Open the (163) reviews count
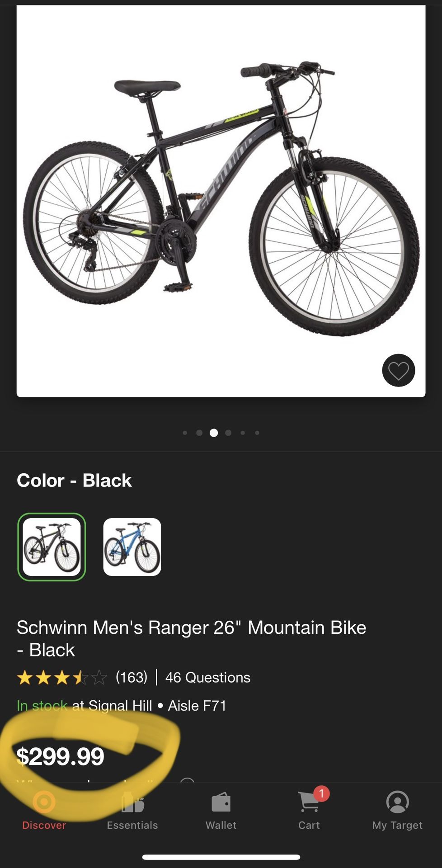Image resolution: width=442 pixels, height=868 pixels. 132,677
